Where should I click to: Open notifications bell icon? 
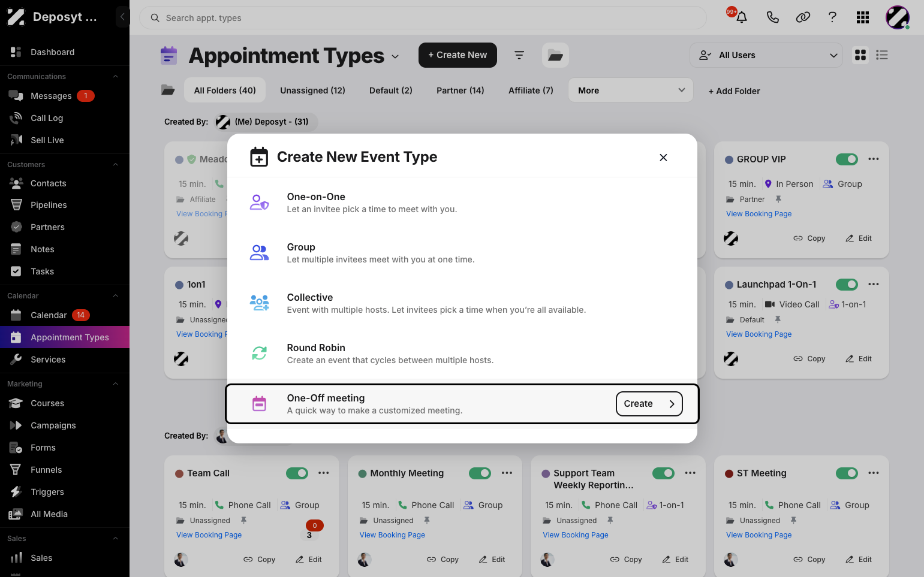[x=741, y=17]
